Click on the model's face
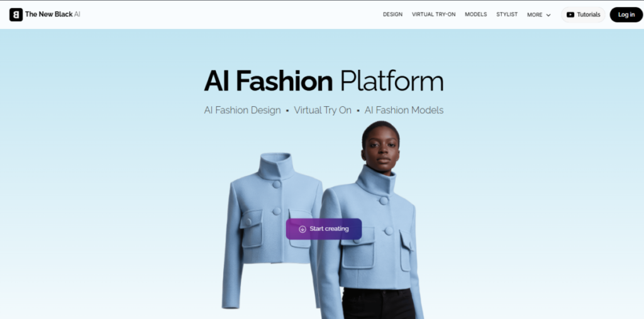 coord(381,148)
